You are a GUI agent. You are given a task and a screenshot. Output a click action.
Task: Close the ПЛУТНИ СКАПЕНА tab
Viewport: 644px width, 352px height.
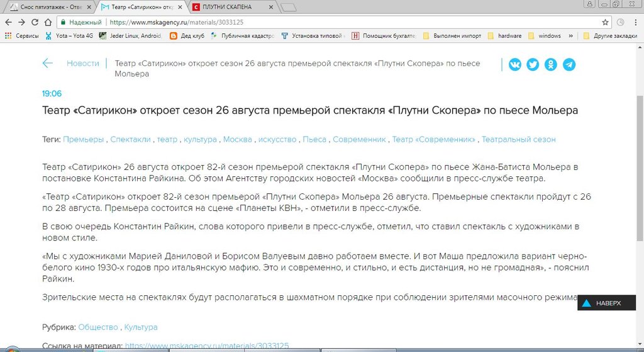270,7
